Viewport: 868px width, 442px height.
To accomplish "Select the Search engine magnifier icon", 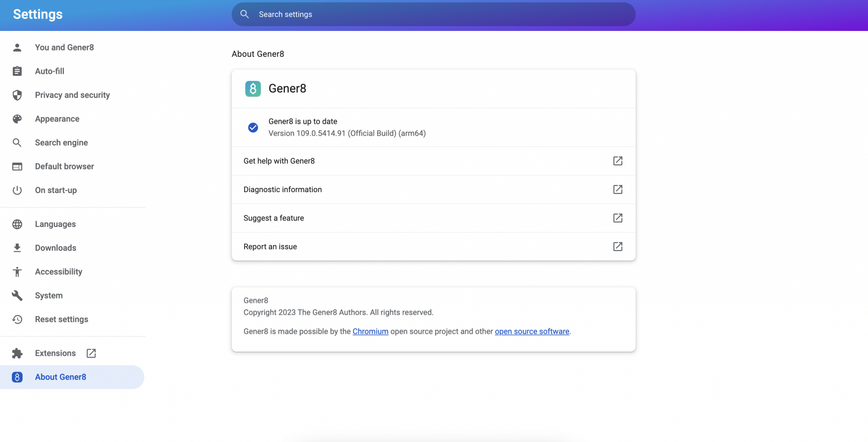I will point(17,143).
